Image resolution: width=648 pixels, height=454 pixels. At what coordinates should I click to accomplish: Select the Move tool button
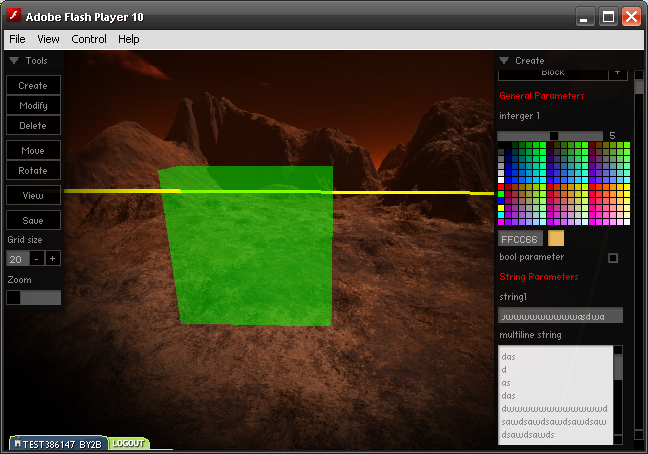pyautogui.click(x=33, y=150)
